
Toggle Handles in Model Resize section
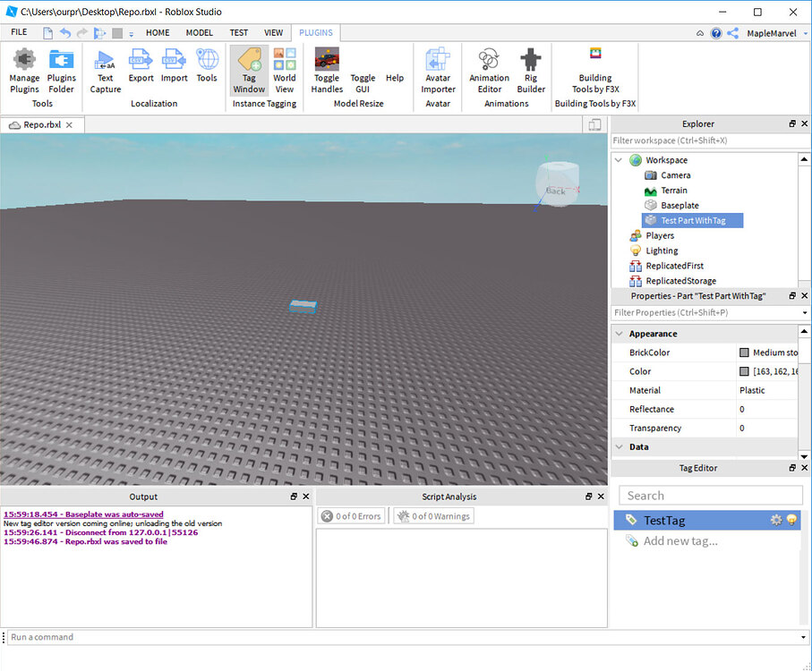(326, 70)
